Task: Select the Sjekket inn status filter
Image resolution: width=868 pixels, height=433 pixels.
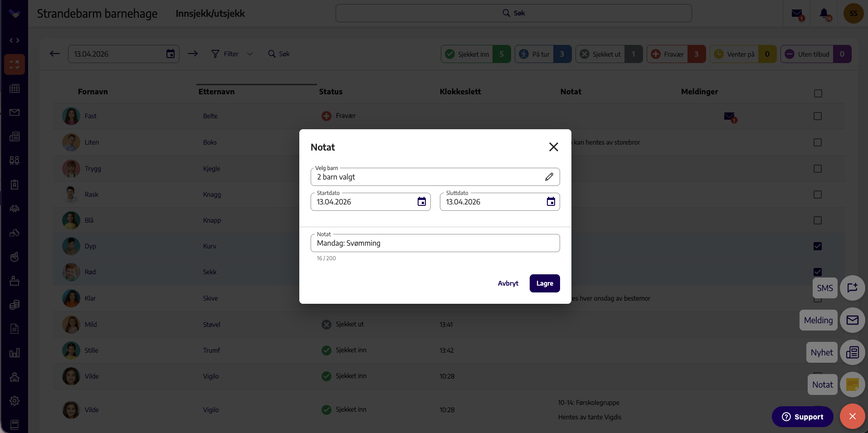Action: pyautogui.click(x=476, y=54)
